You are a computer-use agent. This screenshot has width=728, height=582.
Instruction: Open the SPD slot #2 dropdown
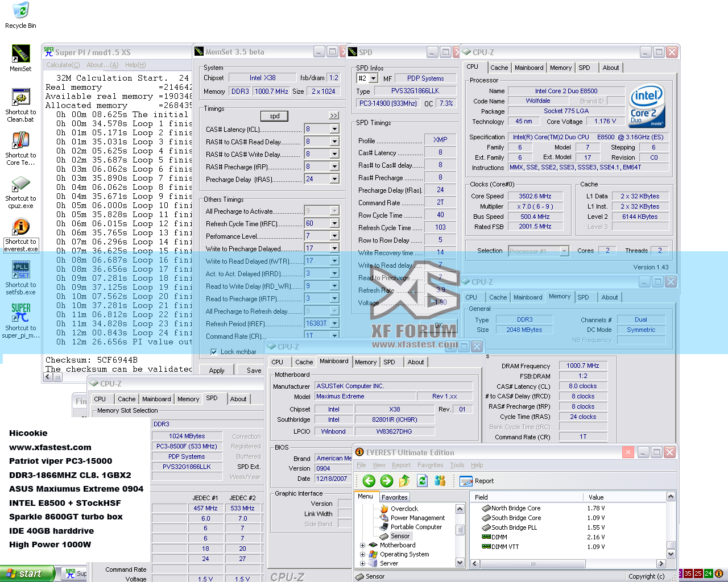[x=374, y=78]
